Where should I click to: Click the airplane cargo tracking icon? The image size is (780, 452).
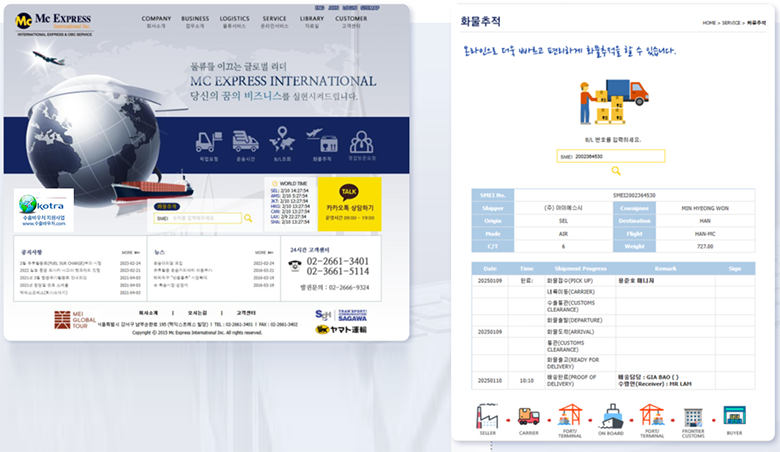click(x=322, y=140)
